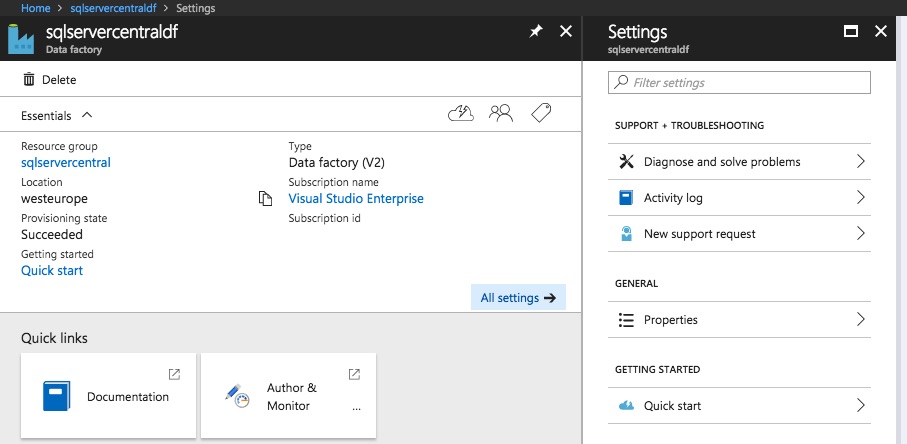Viewport: 907px width, 444px height.
Task: Click the All settings button
Action: coord(517,297)
